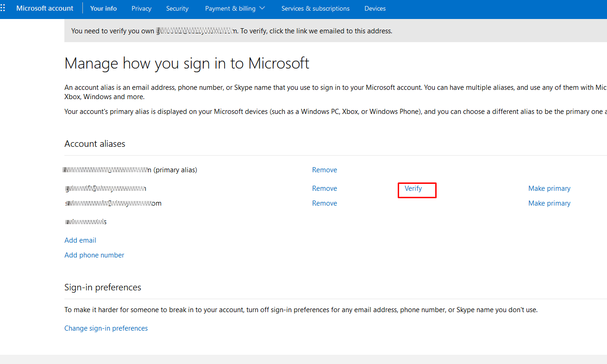Choose Add phone number
Viewport: 607px width, 364px height.
(x=94, y=255)
